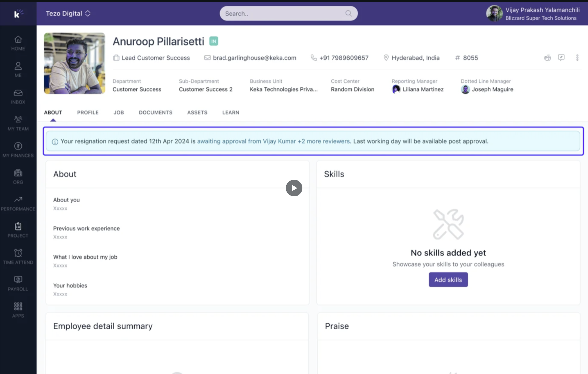Go to the Inbox sidebar icon

tap(18, 96)
